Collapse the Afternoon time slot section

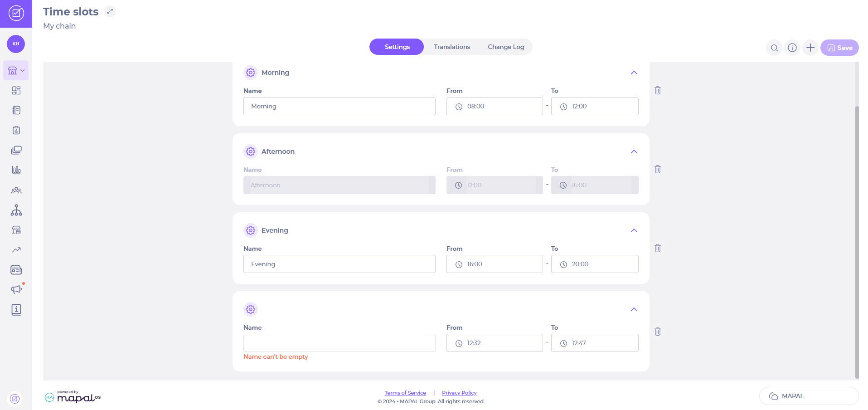pyautogui.click(x=634, y=151)
